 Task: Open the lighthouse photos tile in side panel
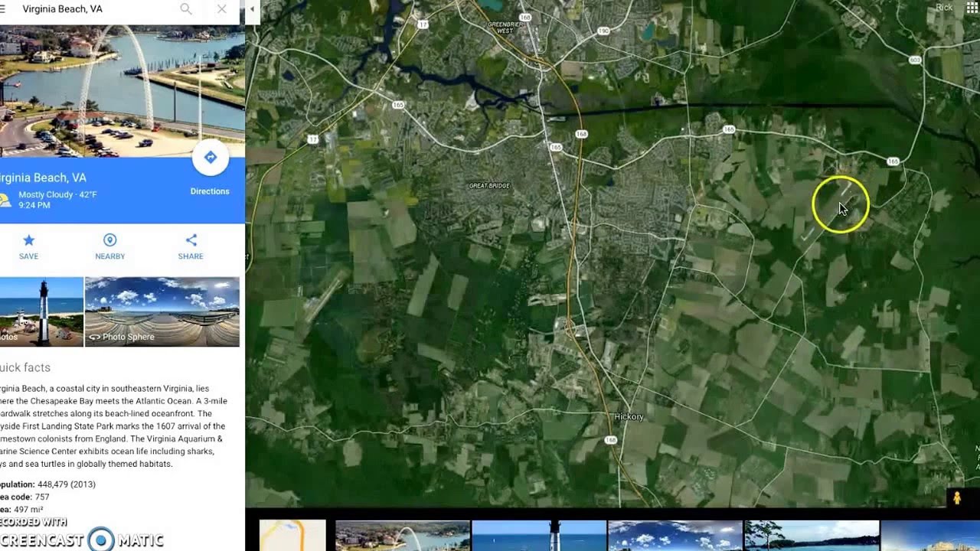tap(41, 311)
